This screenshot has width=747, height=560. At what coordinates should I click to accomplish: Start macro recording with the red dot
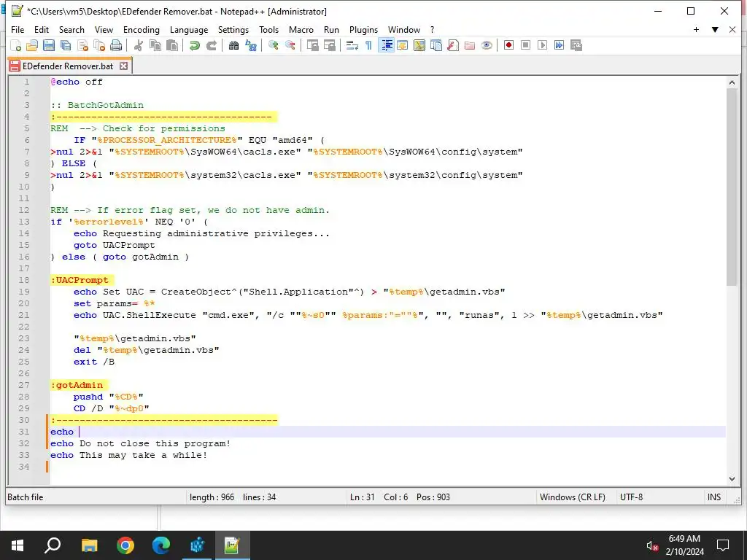[x=508, y=45]
